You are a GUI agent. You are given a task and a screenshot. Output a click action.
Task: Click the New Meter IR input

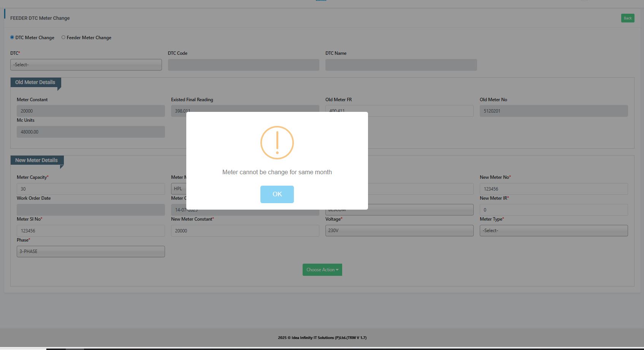tap(554, 210)
